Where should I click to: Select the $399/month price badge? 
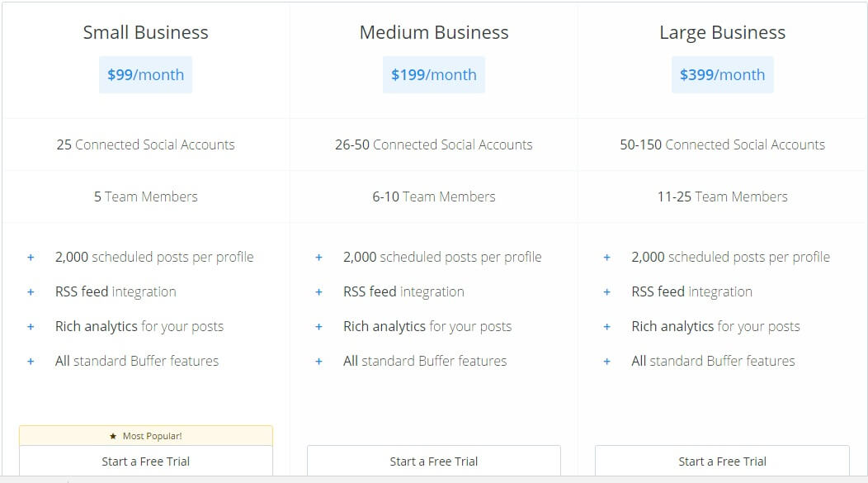722,74
